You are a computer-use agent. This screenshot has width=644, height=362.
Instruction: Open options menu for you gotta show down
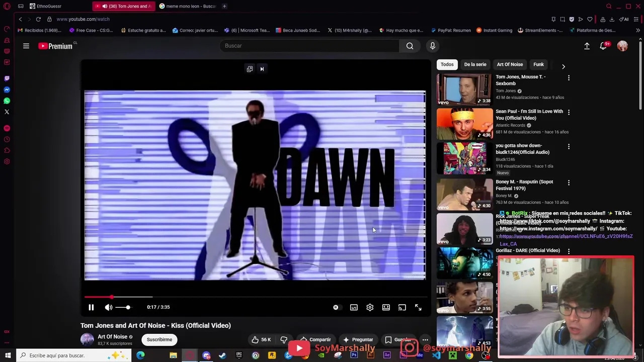tap(569, 146)
